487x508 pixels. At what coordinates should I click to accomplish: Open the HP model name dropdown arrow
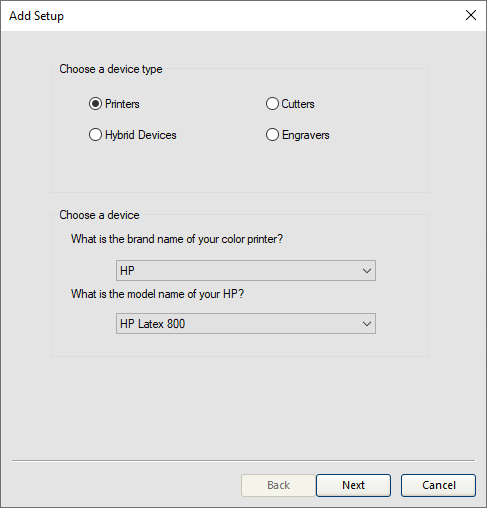(367, 323)
